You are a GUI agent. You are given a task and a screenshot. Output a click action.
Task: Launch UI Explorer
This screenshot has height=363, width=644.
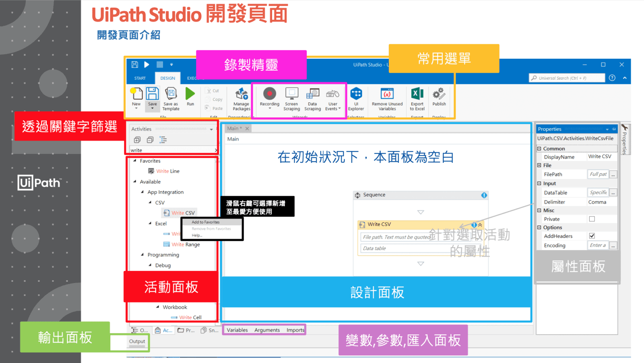(356, 99)
